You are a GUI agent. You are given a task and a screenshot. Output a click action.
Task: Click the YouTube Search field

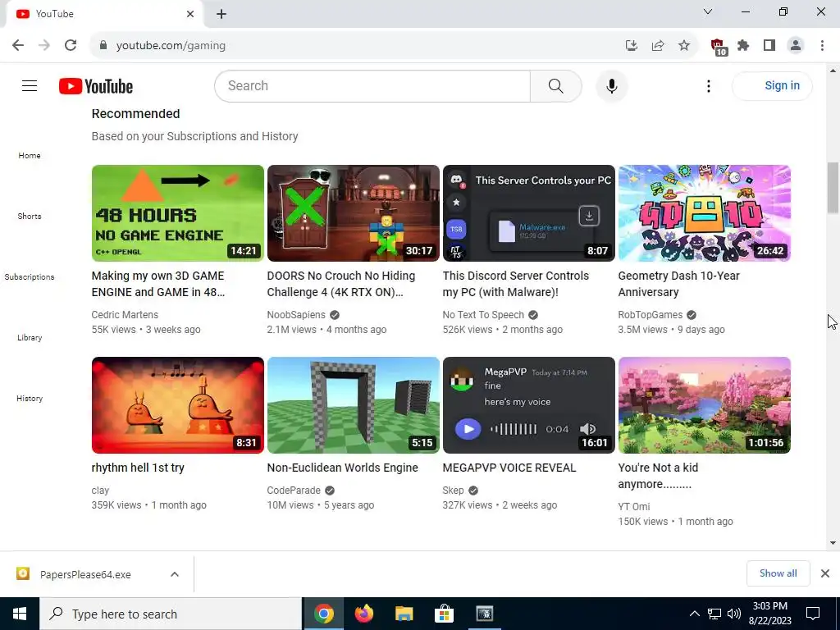372,85
